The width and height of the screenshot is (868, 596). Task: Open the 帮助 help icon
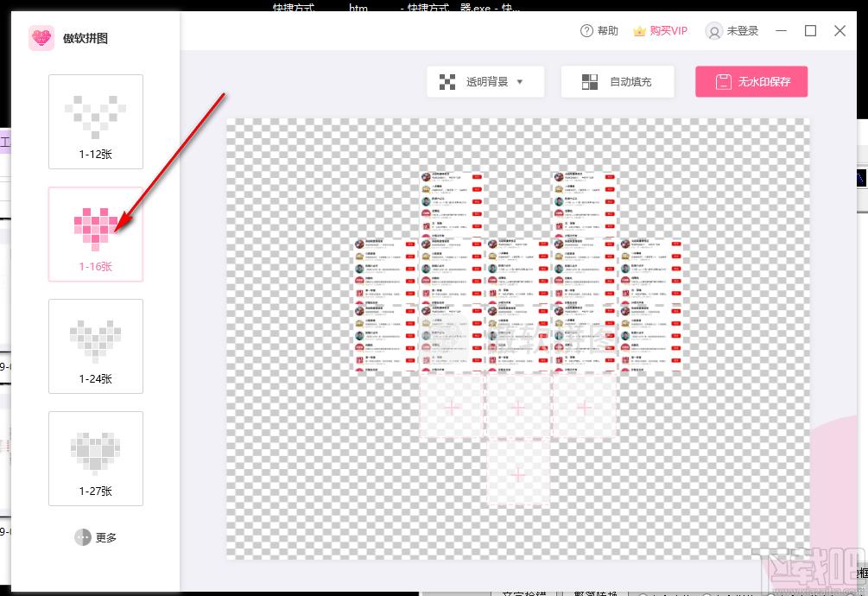(586, 31)
